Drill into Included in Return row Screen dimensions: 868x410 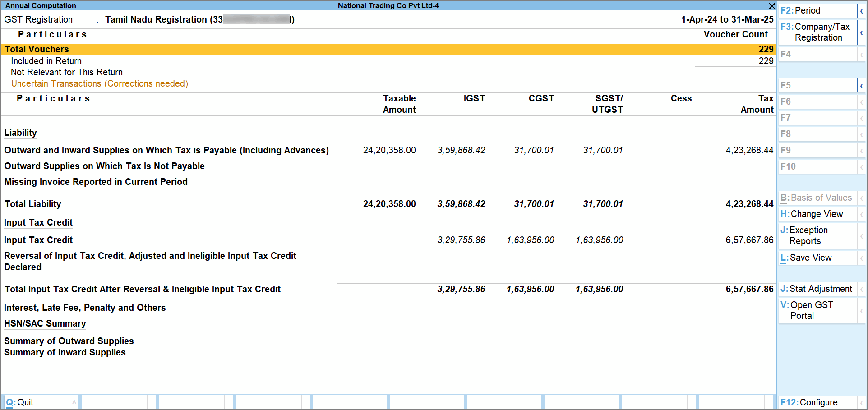(46, 61)
